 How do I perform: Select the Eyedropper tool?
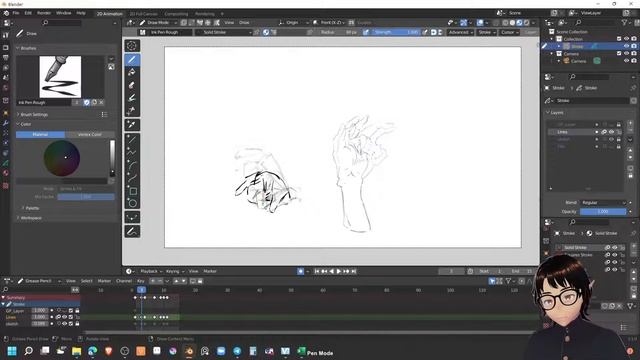132,124
